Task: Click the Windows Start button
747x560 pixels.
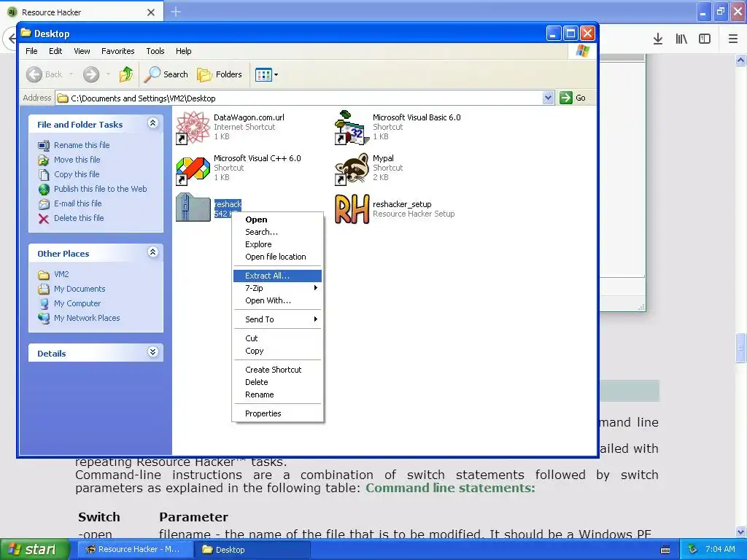Action: 35,550
